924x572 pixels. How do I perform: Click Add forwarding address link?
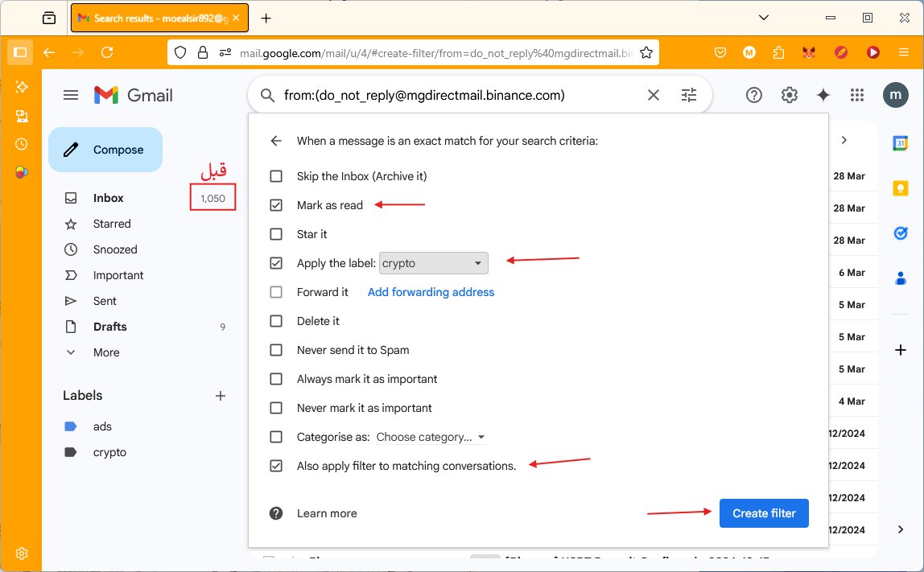coord(431,292)
